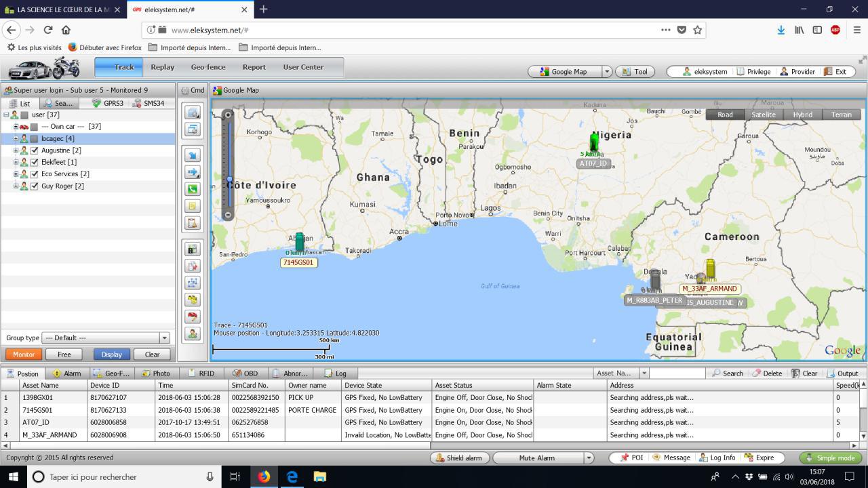The height and width of the screenshot is (488, 868).
Task: Click the asset search input field
Action: click(677, 373)
